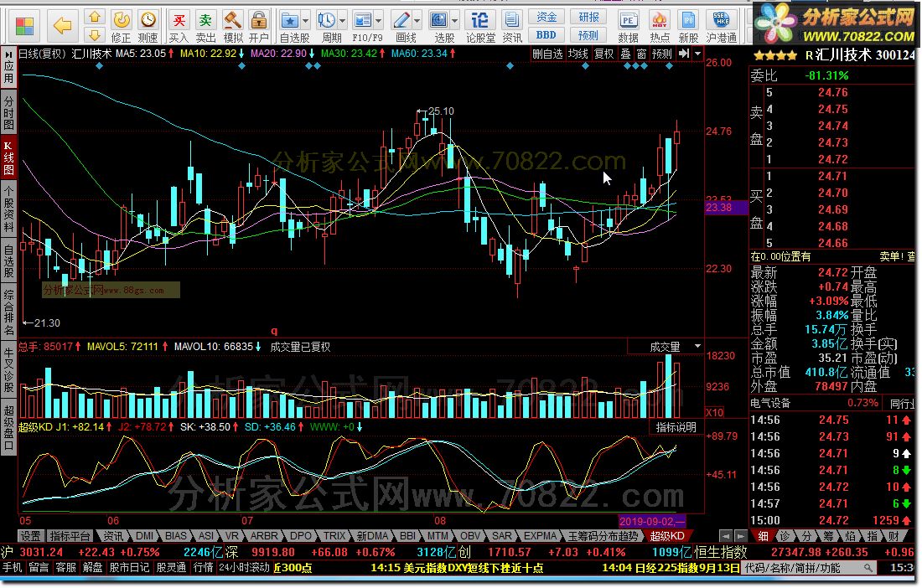
Task: Select the 玉筹码分布趋势 indicator tab
Action: 603,536
